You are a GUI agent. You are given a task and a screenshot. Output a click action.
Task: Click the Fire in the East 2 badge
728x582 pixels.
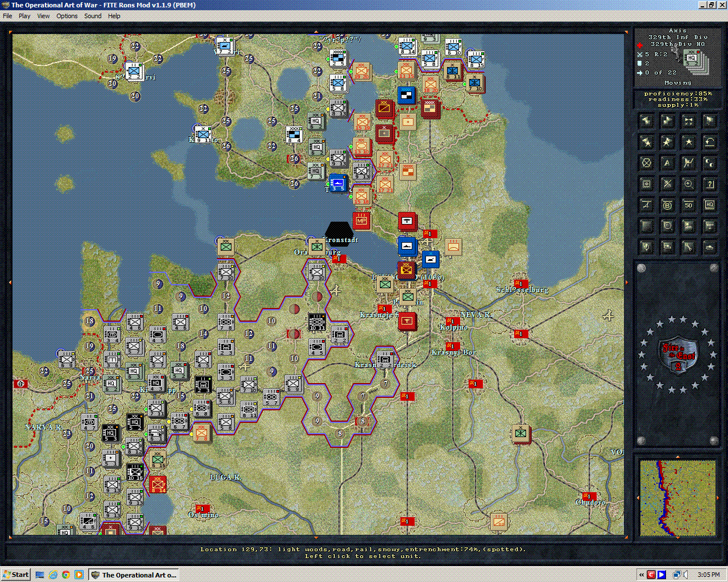677,356
